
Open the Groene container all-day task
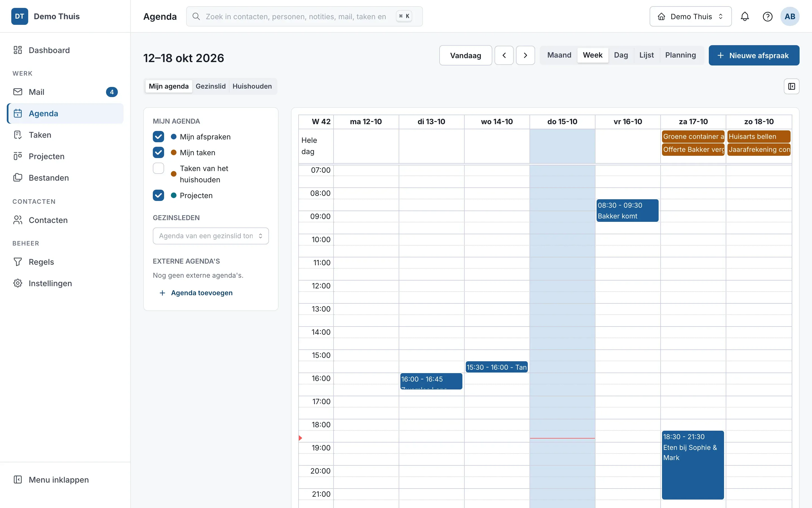pos(693,137)
